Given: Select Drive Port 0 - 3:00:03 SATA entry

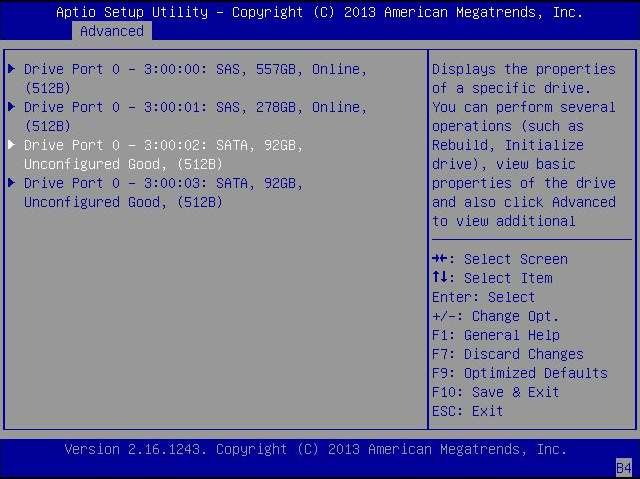Looking at the screenshot, I should tap(163, 193).
